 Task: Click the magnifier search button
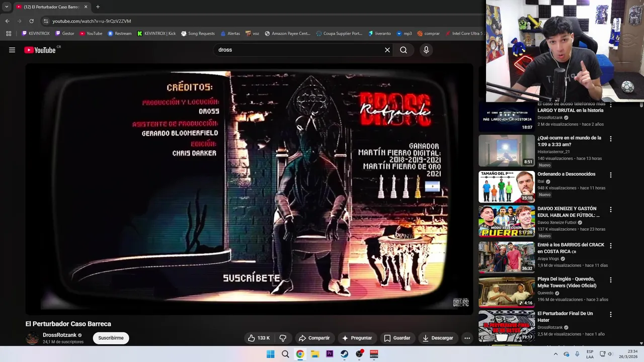tap(404, 50)
